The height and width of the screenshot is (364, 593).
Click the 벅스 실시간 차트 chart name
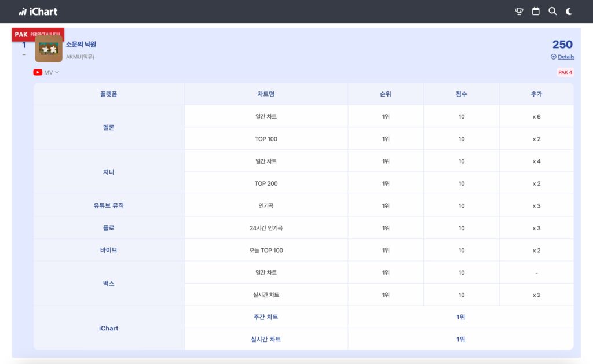tap(266, 295)
